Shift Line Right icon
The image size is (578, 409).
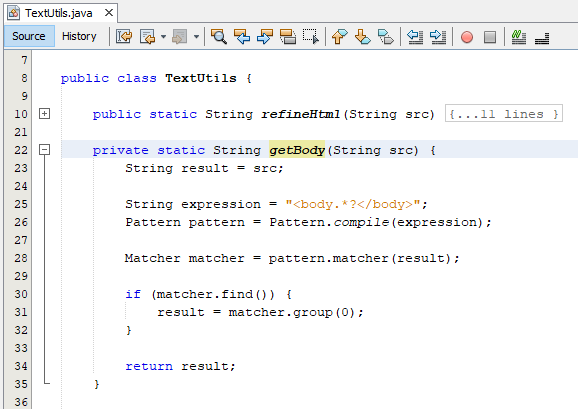(x=438, y=36)
